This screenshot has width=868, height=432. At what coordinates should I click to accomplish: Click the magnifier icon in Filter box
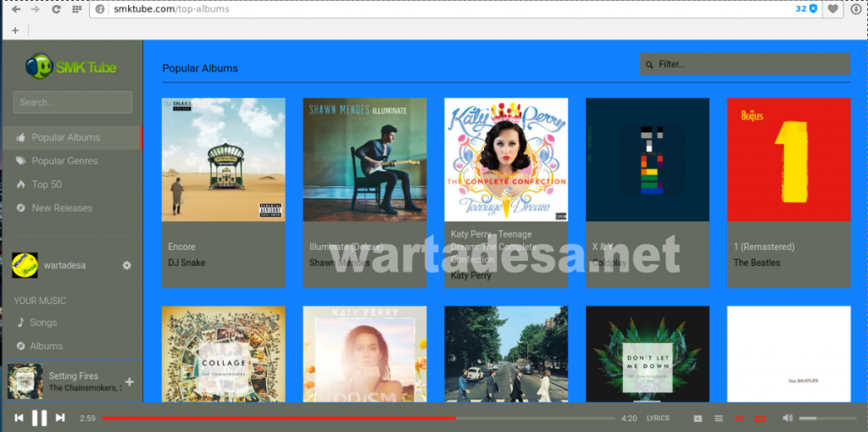coord(649,64)
